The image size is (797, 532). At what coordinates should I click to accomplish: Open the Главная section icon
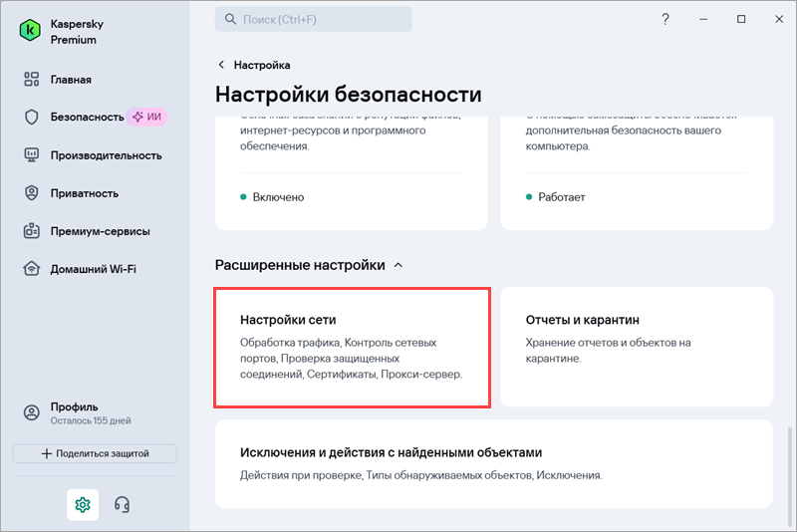pyautogui.click(x=32, y=80)
